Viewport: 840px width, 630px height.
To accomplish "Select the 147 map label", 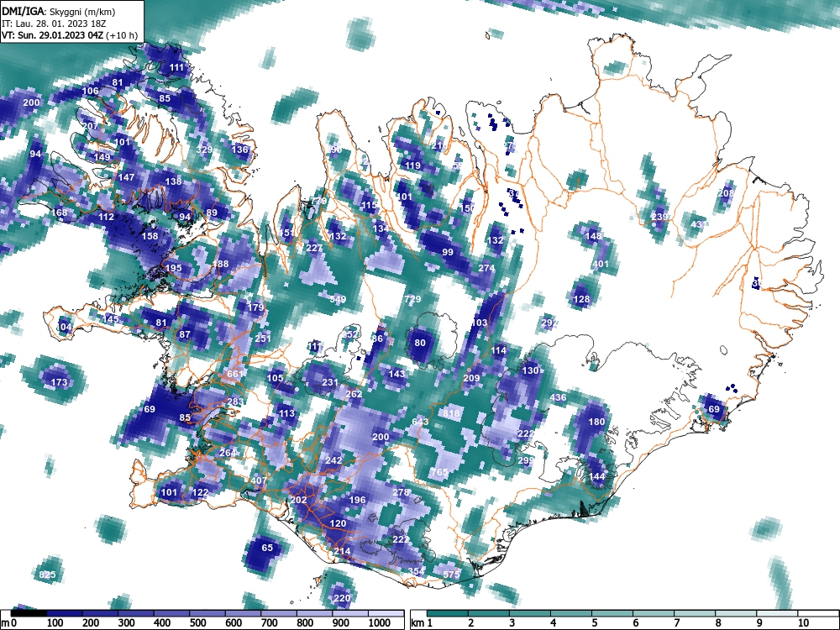I will tap(127, 176).
